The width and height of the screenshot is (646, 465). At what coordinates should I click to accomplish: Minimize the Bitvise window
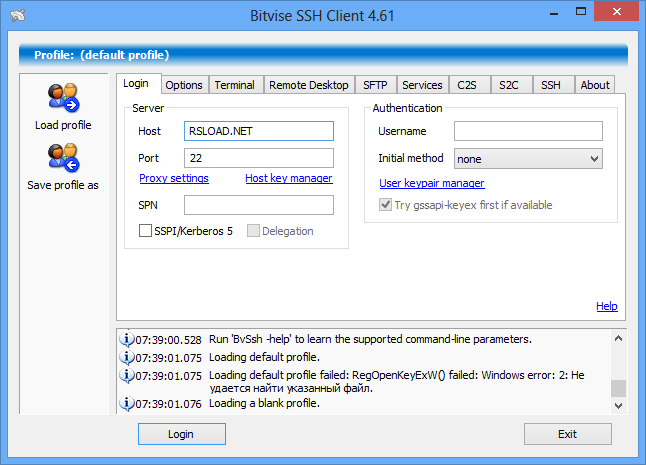click(554, 12)
